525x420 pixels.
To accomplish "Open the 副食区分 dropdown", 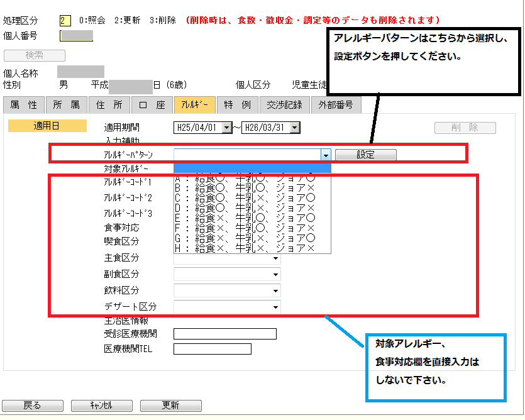I will point(275,274).
